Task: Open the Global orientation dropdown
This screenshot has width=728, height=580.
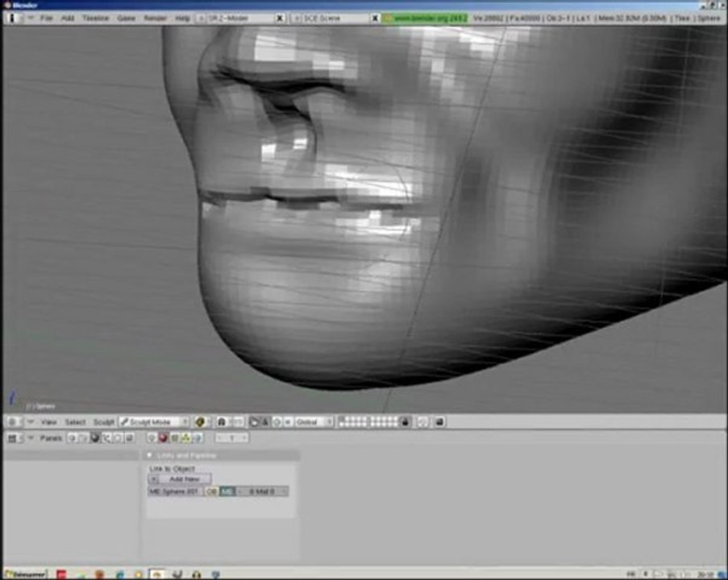Action: pyautogui.click(x=314, y=422)
